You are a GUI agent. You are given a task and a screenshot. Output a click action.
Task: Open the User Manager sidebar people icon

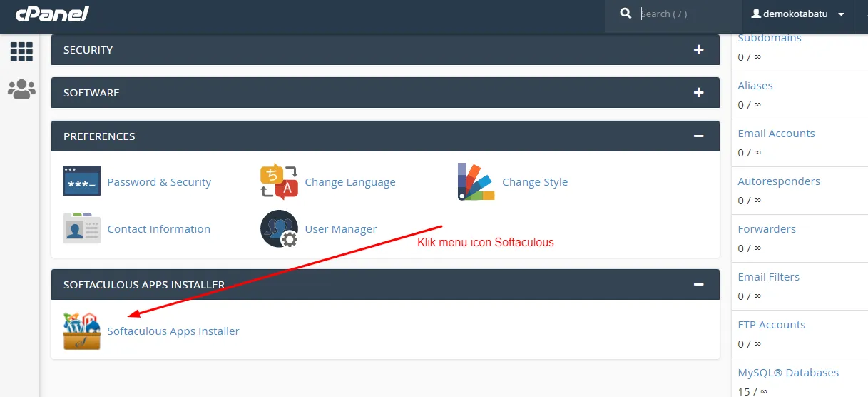[21, 89]
